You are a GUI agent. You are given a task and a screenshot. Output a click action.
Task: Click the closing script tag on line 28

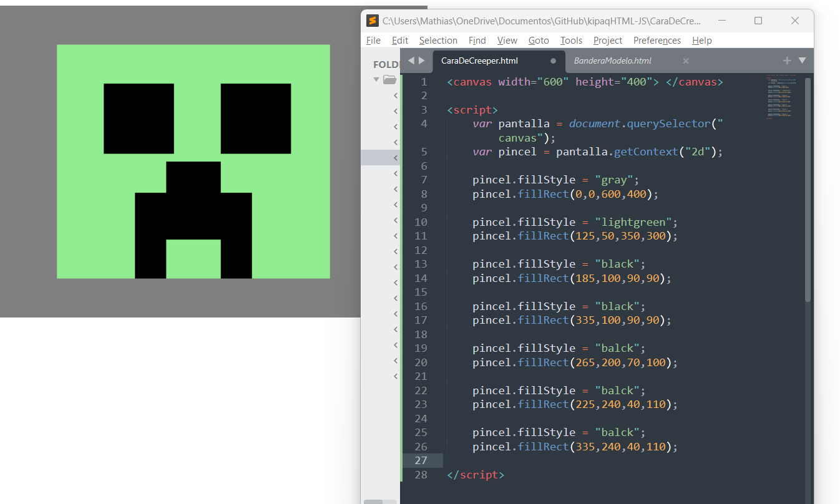coord(476,475)
